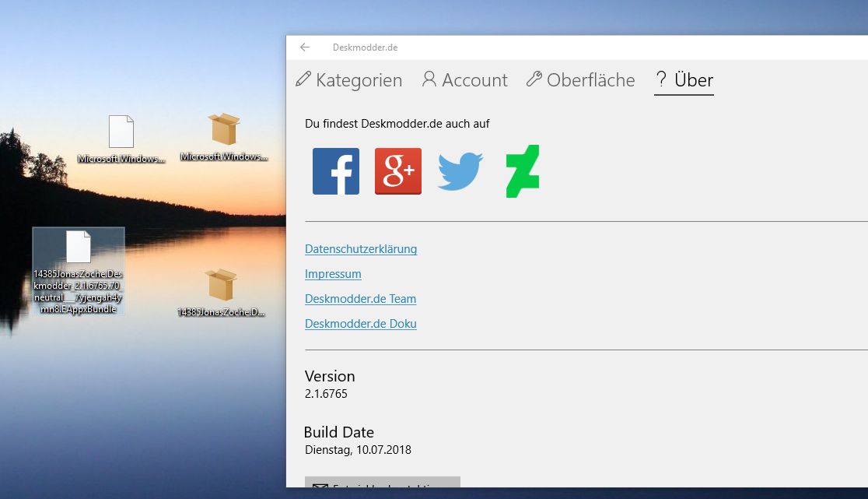Click the Version heading

330,376
